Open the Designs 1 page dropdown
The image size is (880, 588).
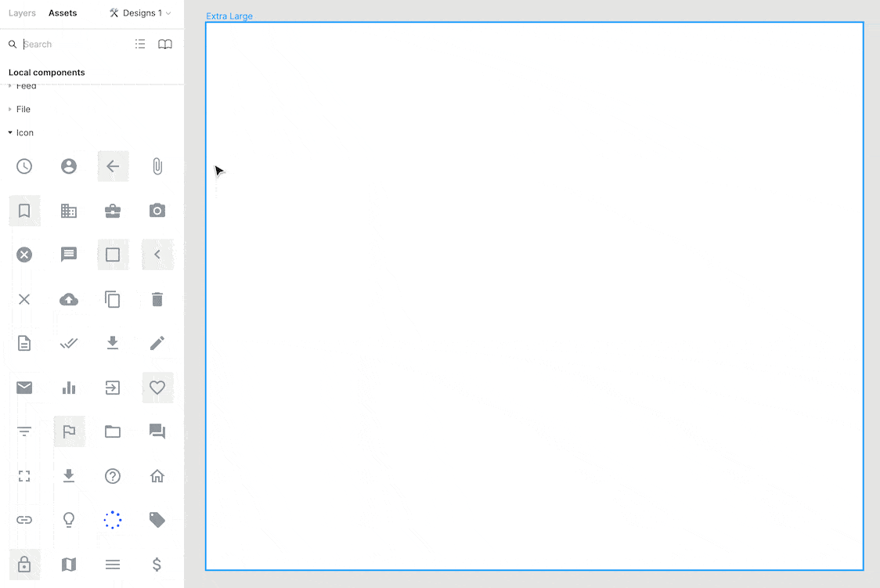pos(140,13)
